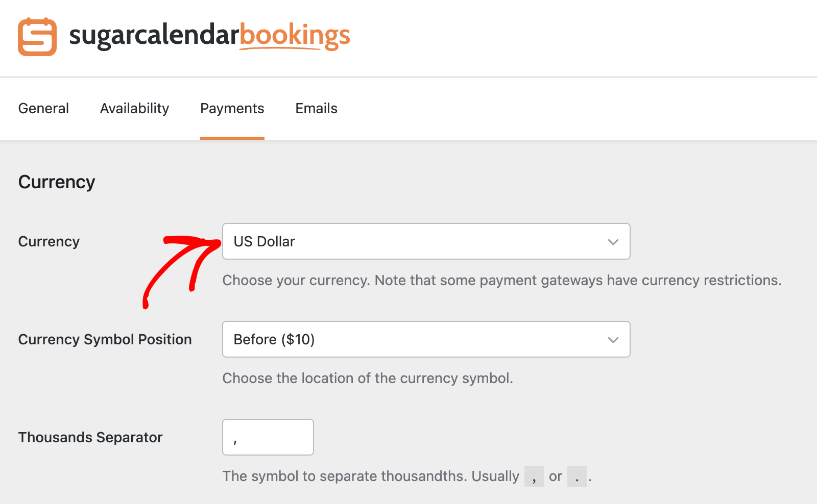The height and width of the screenshot is (504, 817).
Task: Click the Currency section heading
Action: pos(56,182)
